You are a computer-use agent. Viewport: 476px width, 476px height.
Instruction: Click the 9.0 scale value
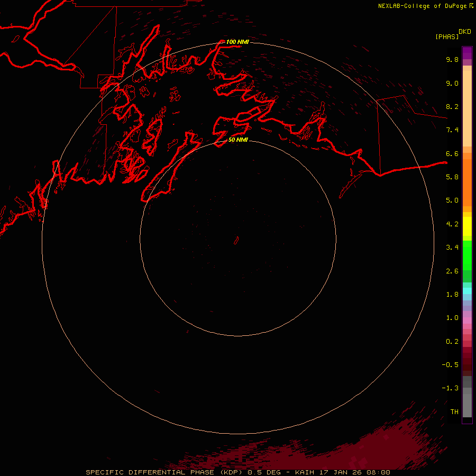452,83
